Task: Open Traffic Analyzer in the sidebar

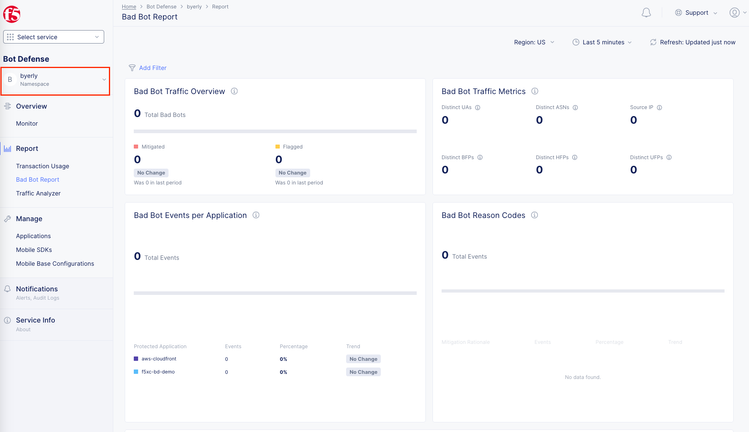Action: click(x=38, y=193)
